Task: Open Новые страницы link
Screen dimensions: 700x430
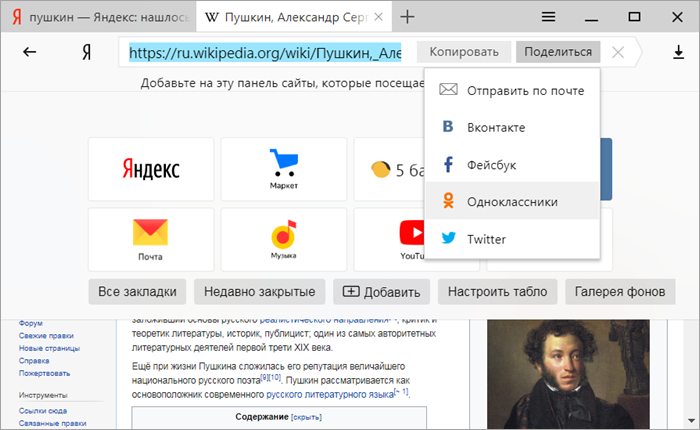Action: (x=49, y=348)
